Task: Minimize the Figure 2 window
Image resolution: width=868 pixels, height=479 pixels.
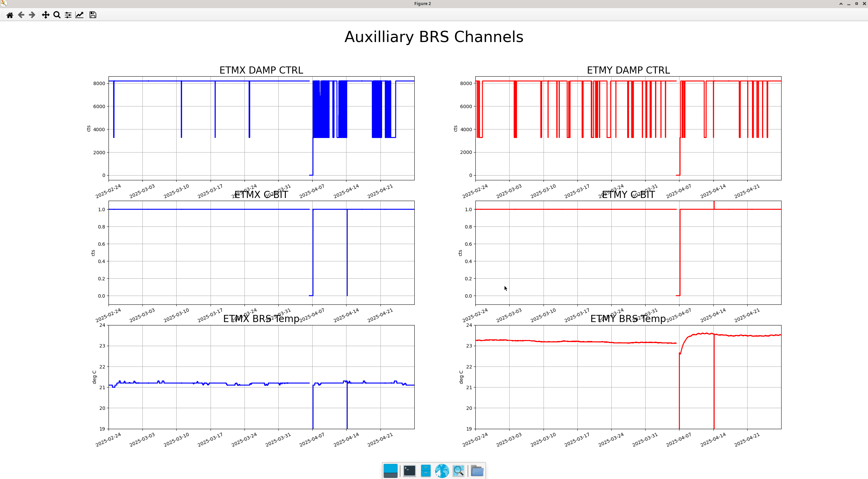Action: pyautogui.click(x=849, y=4)
